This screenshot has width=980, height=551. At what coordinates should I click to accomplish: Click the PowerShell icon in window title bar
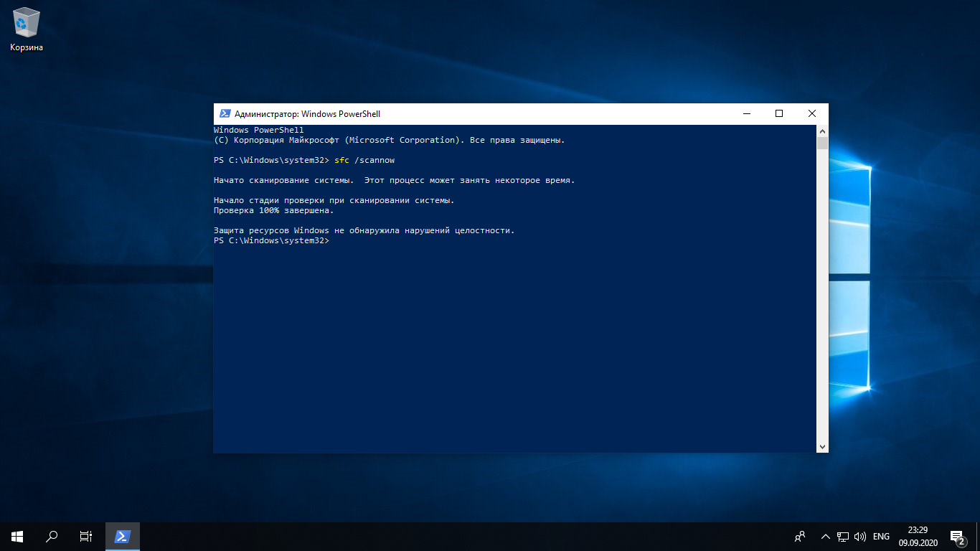coord(225,113)
